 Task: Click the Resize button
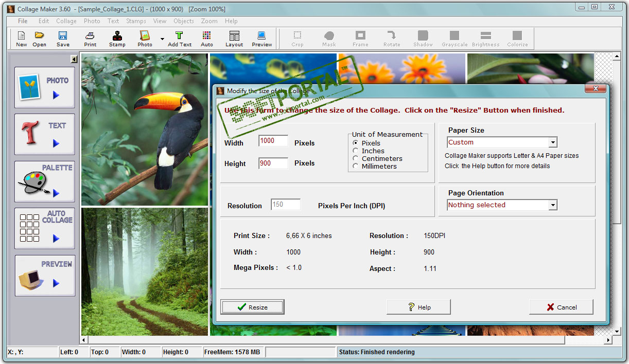coord(252,307)
